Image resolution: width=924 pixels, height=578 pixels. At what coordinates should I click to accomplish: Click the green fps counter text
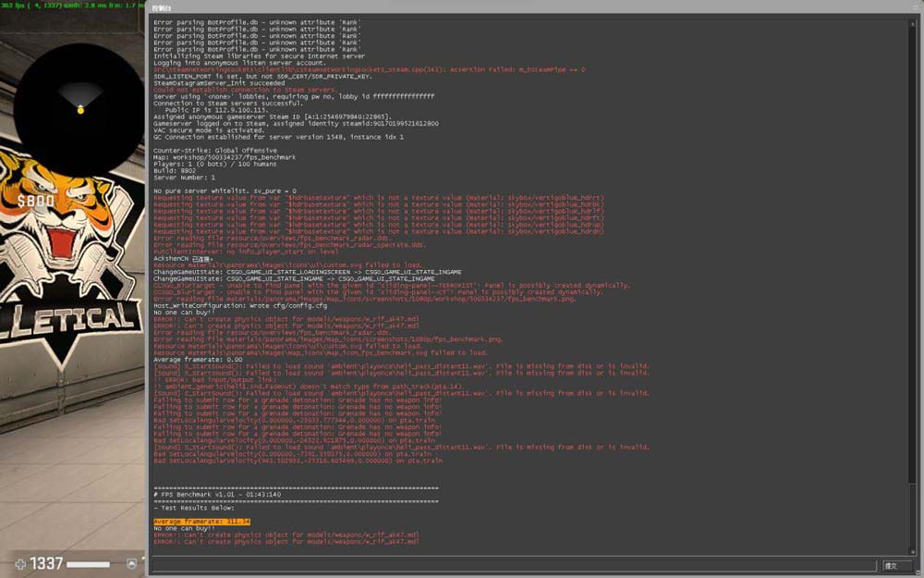[72, 6]
